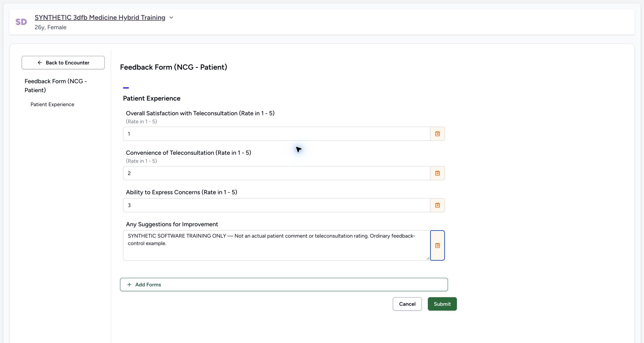Click the SD patient avatar
This screenshot has height=343, width=644.
coord(21,22)
